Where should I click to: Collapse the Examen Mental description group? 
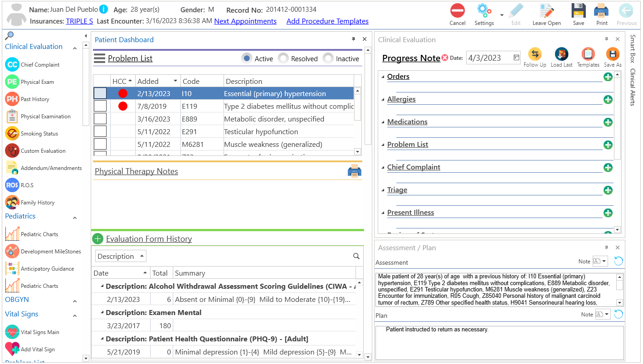(x=102, y=312)
